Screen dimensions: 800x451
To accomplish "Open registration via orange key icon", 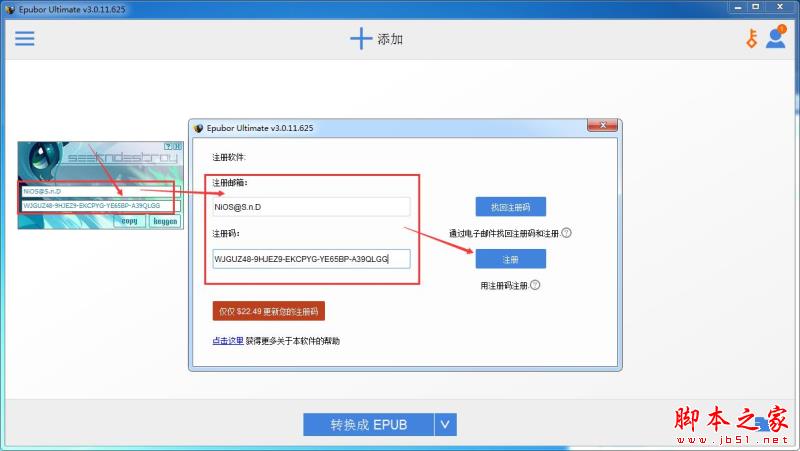I will (752, 39).
